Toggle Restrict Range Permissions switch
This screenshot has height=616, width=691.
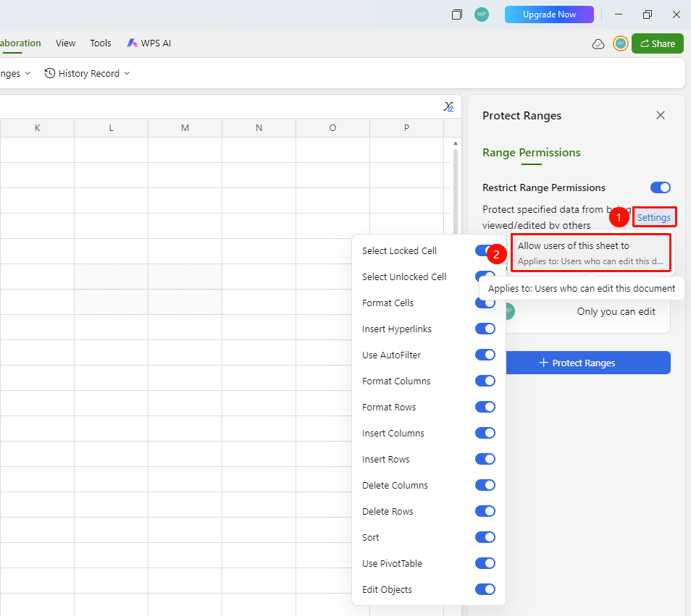coord(660,187)
